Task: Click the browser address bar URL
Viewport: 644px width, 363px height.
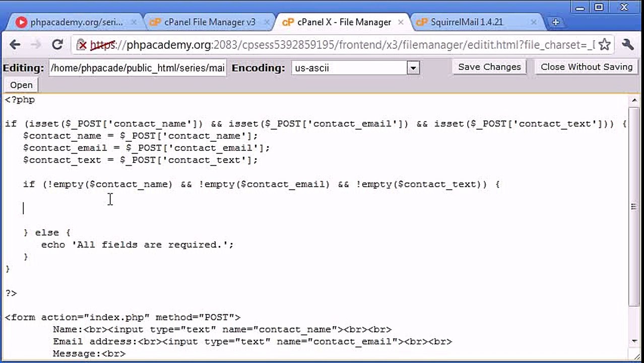Action: pyautogui.click(x=343, y=45)
